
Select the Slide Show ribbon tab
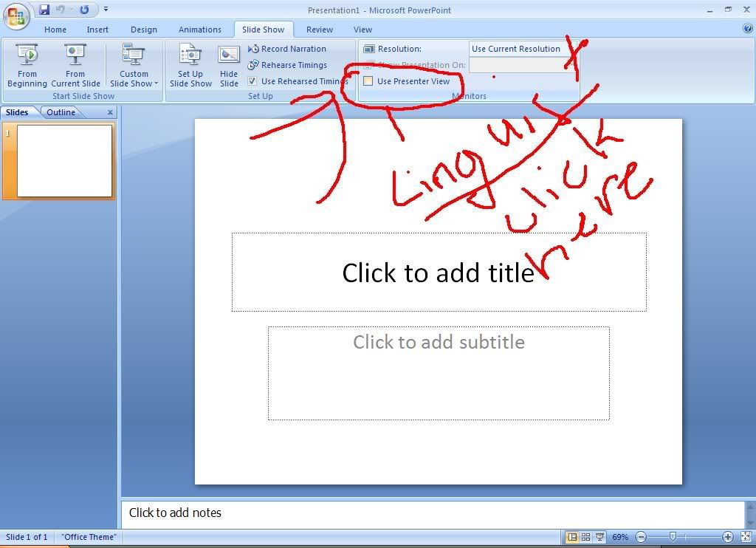point(264,30)
